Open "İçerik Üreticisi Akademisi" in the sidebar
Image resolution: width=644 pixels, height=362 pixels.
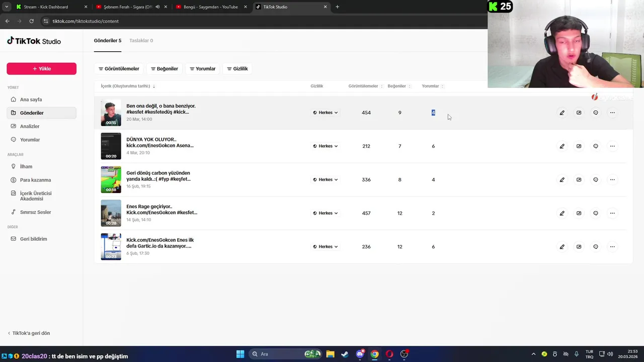(41, 196)
